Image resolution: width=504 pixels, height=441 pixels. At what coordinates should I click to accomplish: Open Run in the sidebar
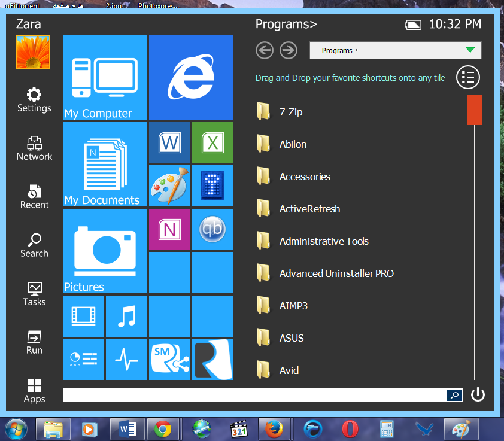[34, 342]
